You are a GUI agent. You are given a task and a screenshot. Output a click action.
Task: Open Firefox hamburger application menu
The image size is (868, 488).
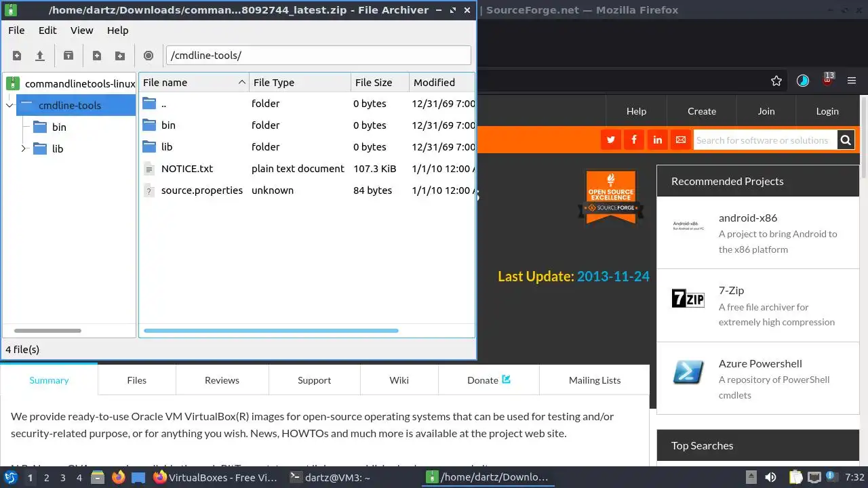tap(852, 81)
